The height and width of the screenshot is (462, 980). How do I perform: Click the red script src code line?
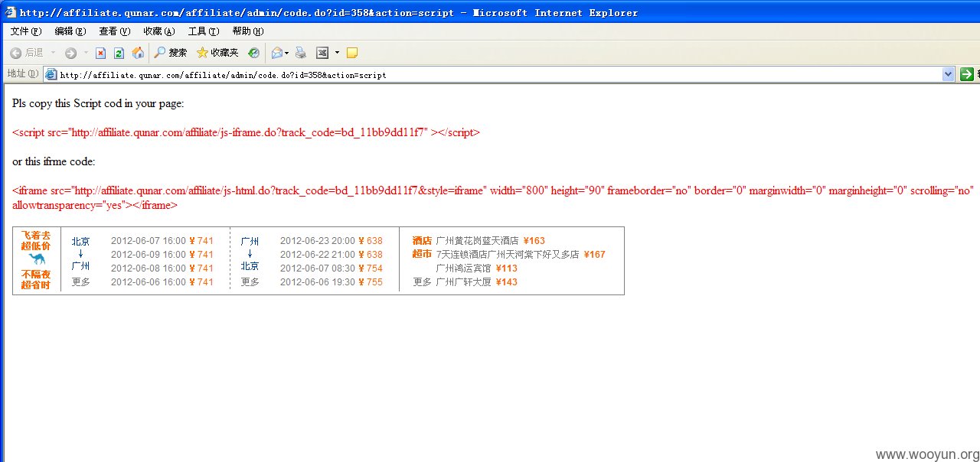click(246, 132)
